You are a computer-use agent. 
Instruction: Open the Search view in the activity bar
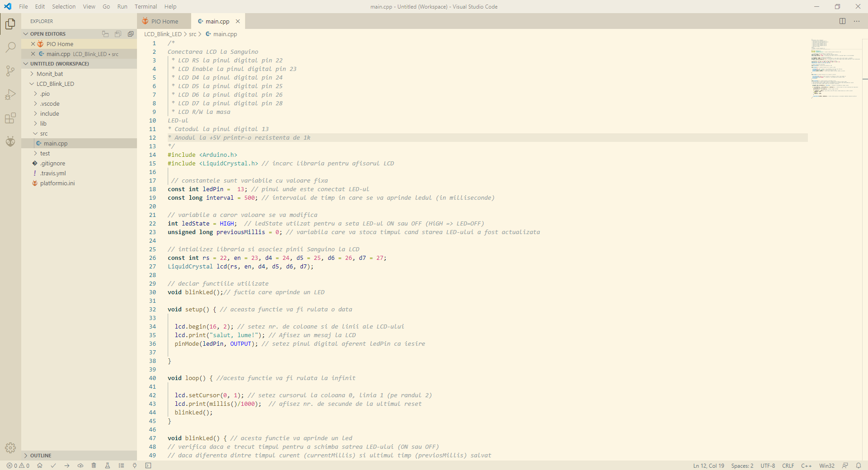(x=10, y=47)
